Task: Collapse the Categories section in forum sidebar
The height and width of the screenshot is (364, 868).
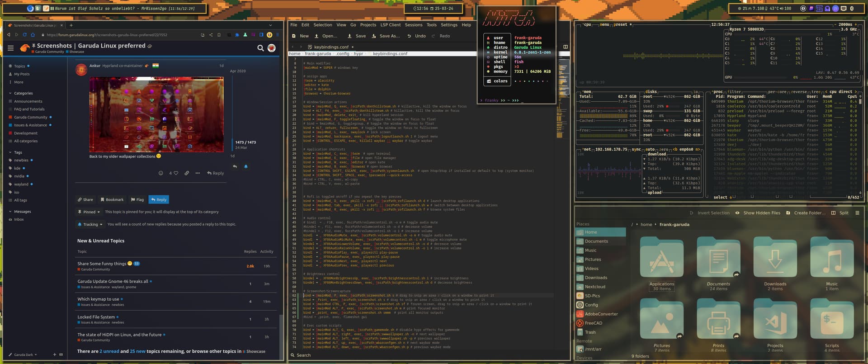Action: (20, 94)
